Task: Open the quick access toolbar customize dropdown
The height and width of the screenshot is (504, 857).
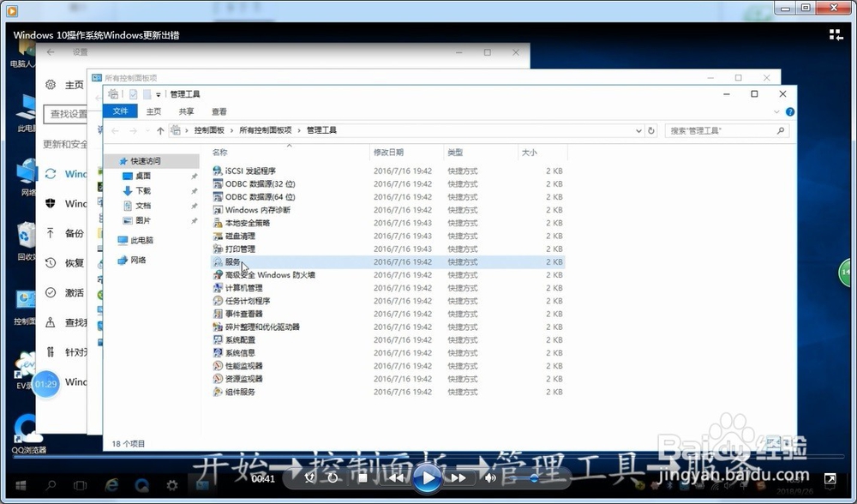Action: [158, 95]
